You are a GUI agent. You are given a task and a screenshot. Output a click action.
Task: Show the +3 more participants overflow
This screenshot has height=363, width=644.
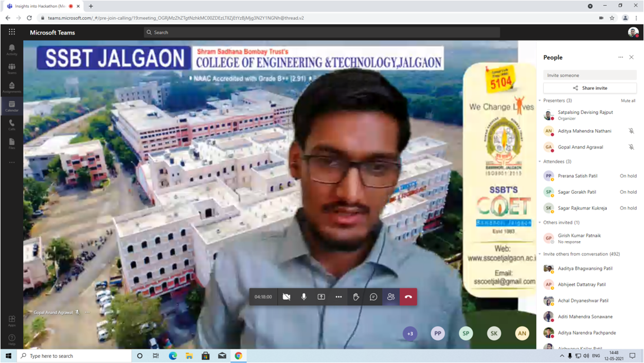410,334
